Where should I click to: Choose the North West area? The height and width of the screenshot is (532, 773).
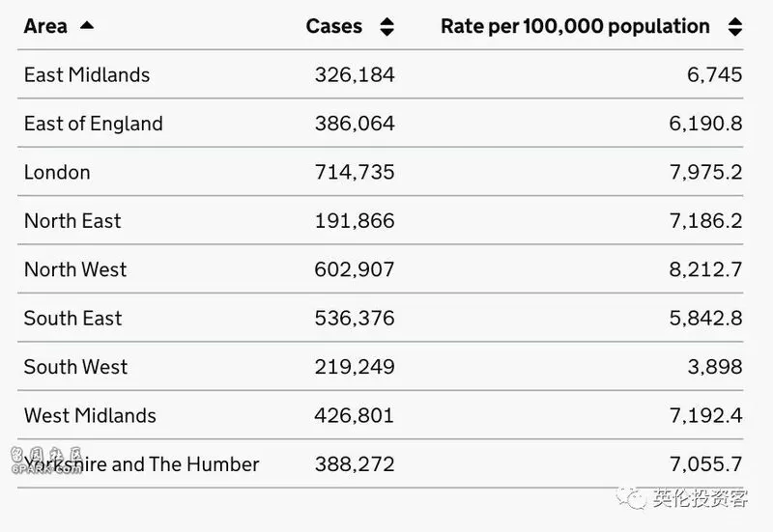75,269
